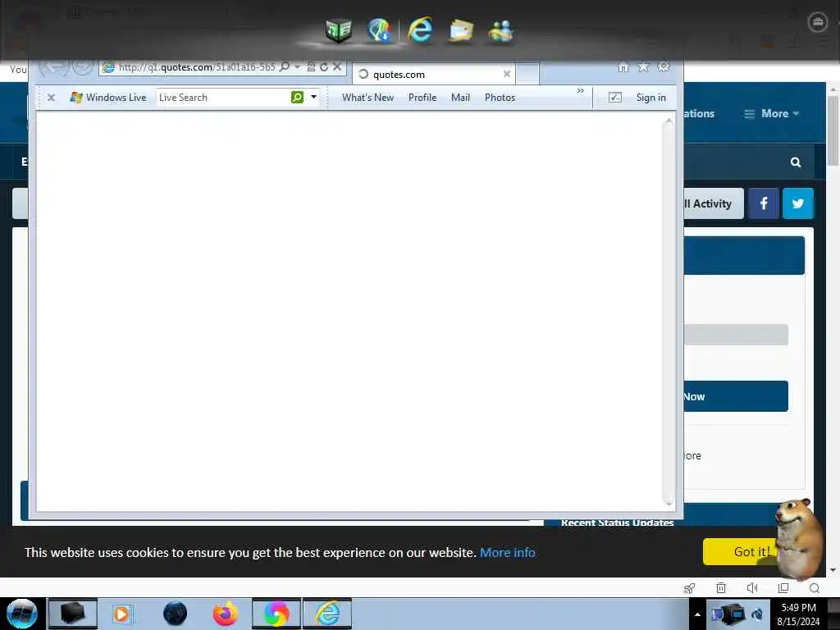Click the checkbox icon beside Sign in

(615, 98)
